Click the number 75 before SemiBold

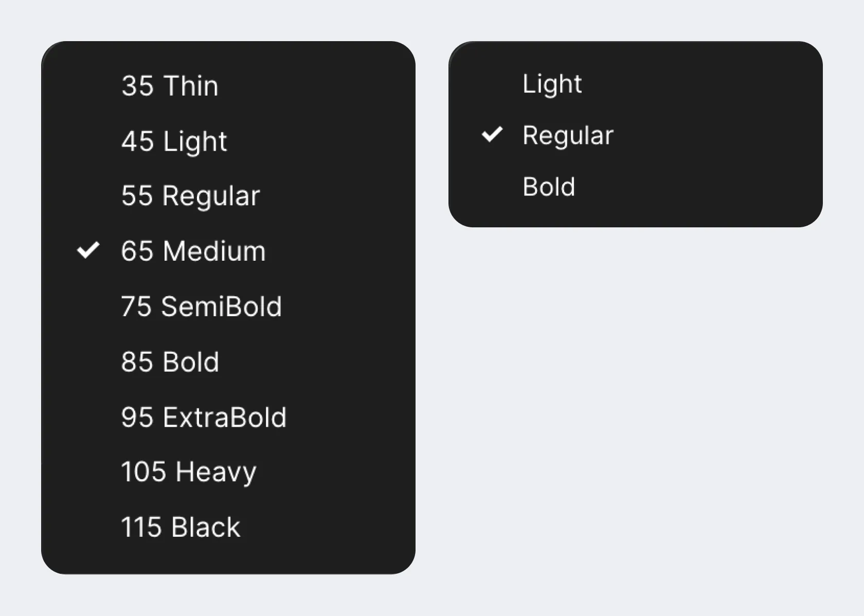(137, 306)
